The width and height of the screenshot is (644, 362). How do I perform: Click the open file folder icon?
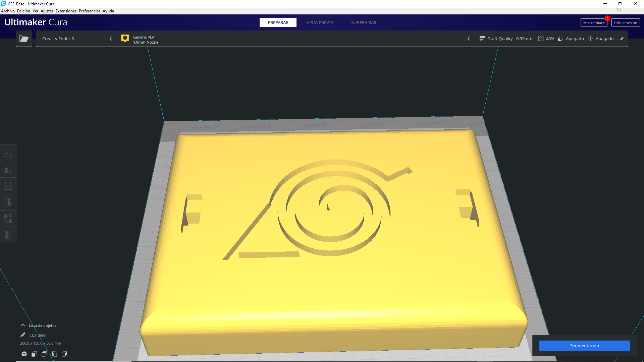tap(24, 39)
